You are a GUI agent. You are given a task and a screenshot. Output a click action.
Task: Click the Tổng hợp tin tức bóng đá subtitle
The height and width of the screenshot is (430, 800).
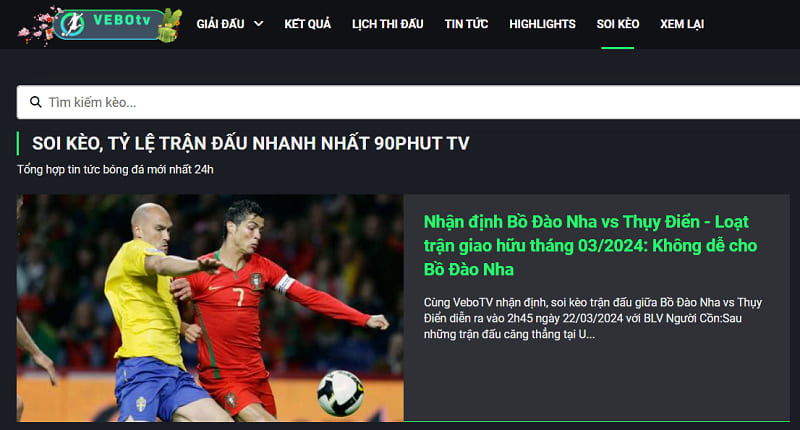tap(115, 169)
